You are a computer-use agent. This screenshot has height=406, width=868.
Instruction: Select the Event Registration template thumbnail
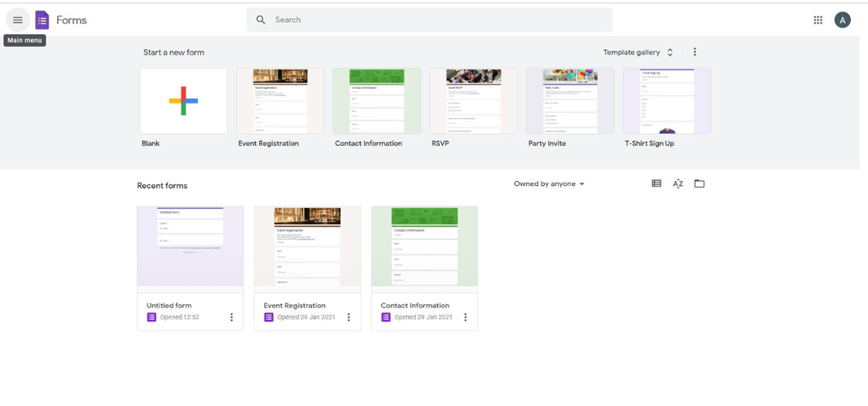point(280,101)
